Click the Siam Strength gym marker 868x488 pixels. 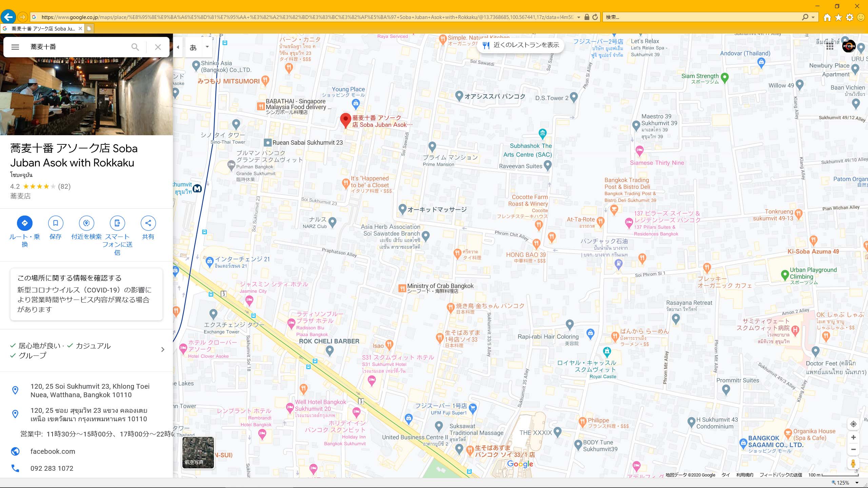(724, 78)
